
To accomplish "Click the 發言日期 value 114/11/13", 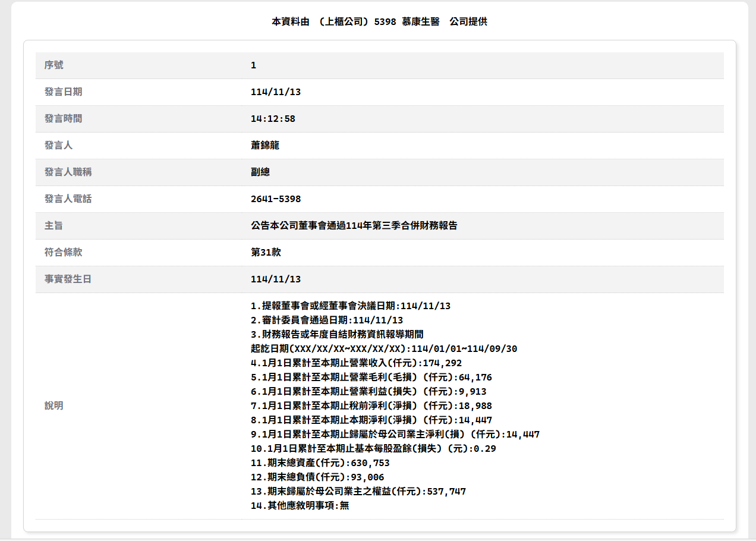I will [x=276, y=92].
